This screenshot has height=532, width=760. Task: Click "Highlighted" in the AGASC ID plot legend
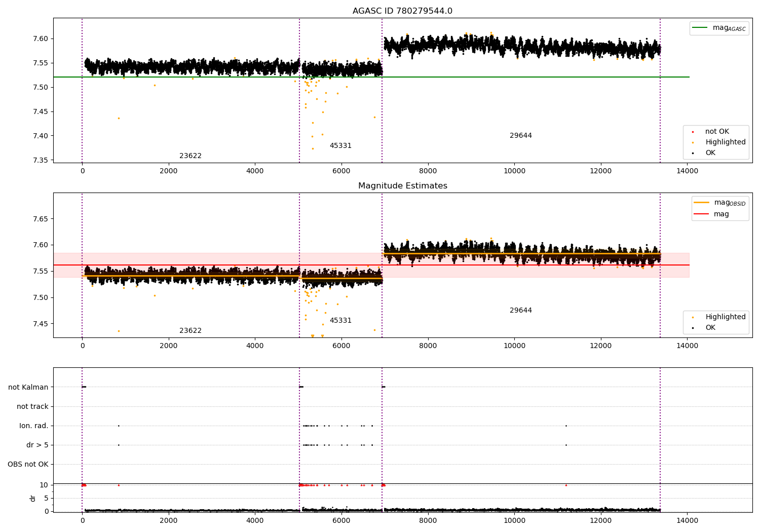[x=726, y=142]
